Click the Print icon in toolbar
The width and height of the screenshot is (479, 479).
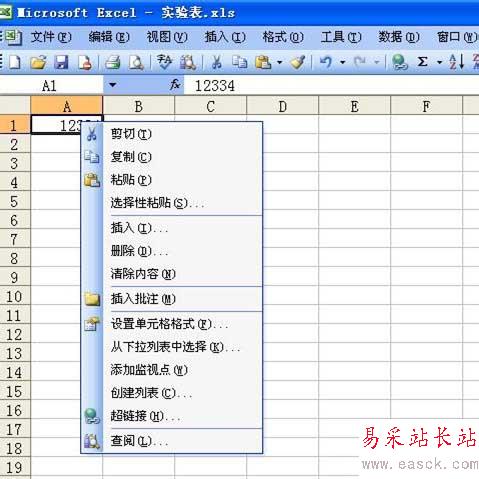113,62
